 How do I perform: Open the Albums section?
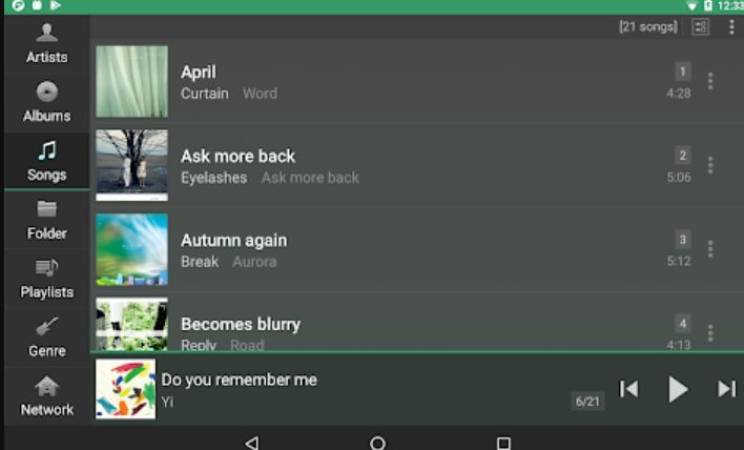pos(46,102)
